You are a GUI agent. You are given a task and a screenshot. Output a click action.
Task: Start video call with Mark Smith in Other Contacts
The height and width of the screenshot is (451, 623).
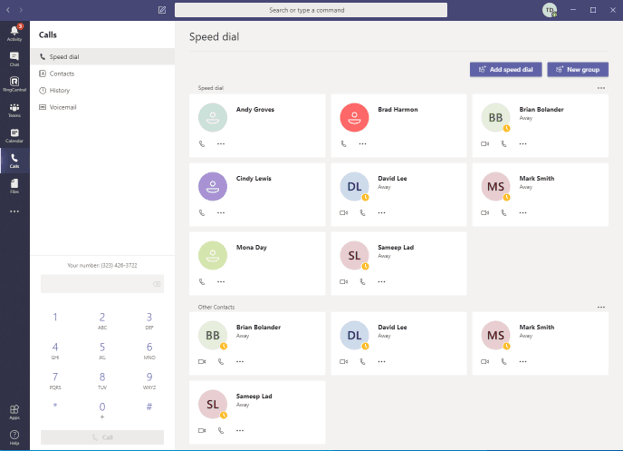485,362
